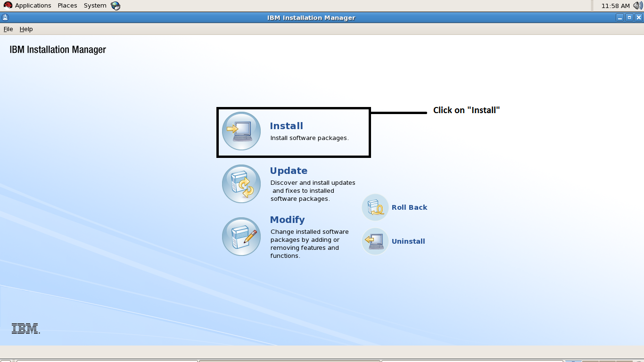Click the Uninstall computer icon
This screenshot has width=644, height=362.
(375, 241)
